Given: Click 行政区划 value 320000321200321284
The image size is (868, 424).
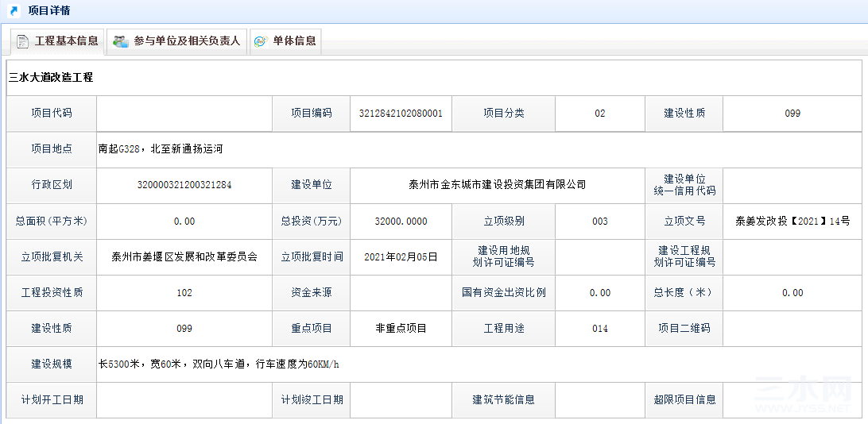Looking at the screenshot, I should tap(184, 185).
